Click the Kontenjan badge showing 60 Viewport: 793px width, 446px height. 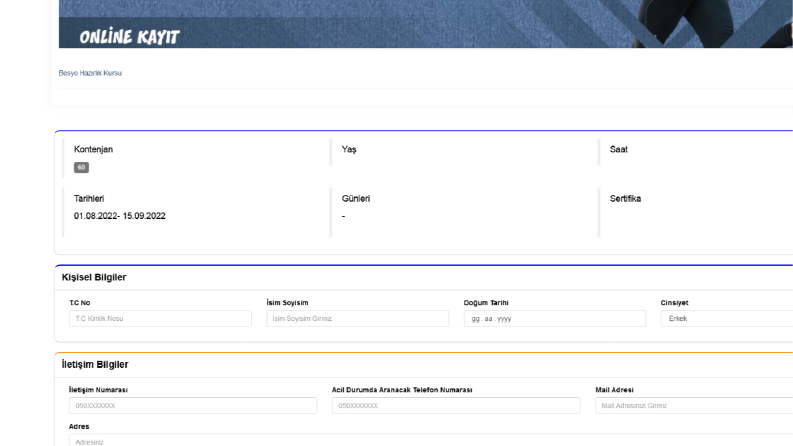coord(81,167)
